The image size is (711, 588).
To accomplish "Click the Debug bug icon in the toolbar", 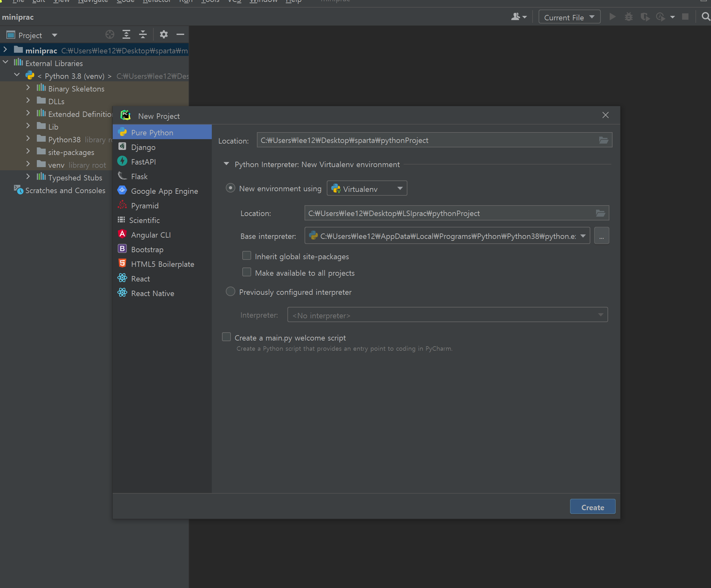I will pos(628,17).
